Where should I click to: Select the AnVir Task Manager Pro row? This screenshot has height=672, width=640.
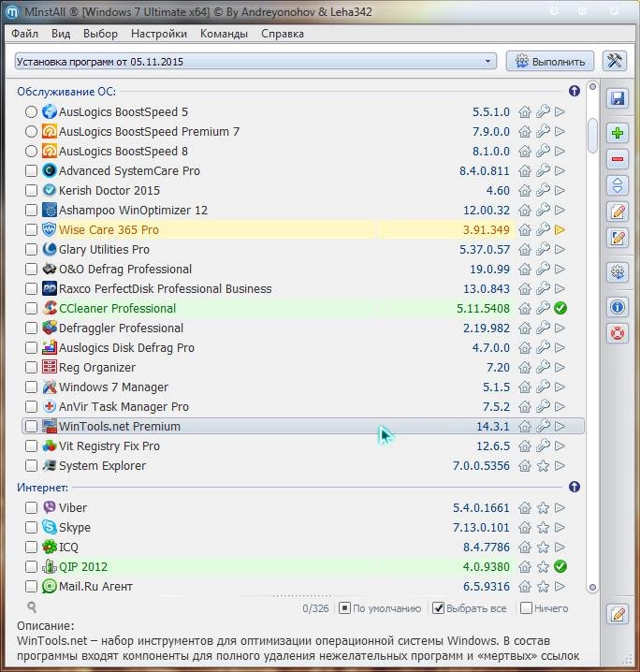pyautogui.click(x=303, y=407)
